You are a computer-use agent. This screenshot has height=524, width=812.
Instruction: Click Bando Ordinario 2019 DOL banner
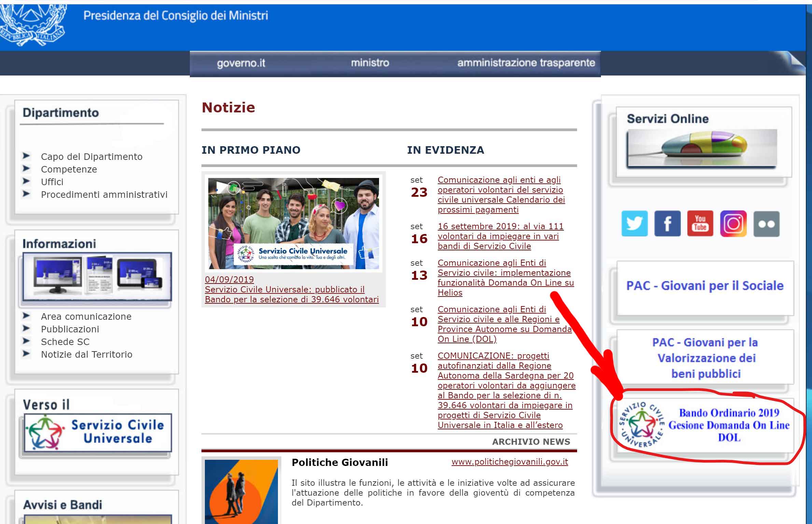click(706, 425)
